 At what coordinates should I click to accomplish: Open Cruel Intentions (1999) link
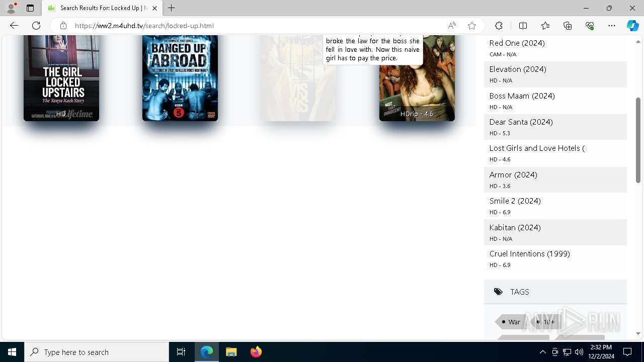tap(529, 254)
